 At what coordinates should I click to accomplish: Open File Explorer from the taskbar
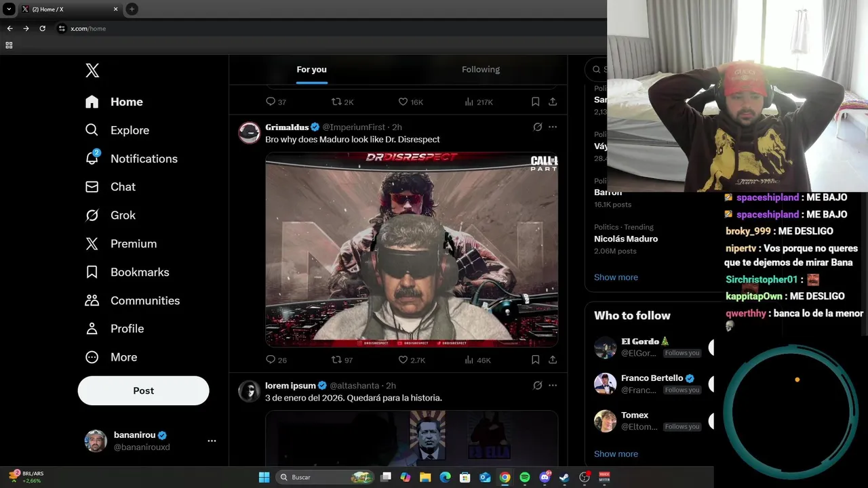pos(425,477)
